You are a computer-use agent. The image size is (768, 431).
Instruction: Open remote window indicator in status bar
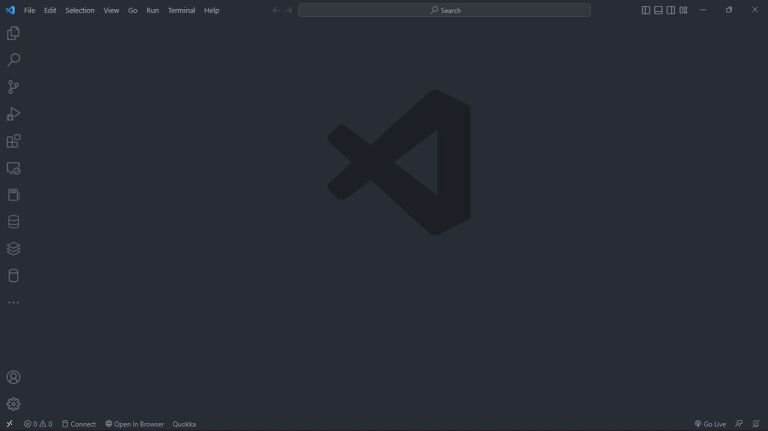[9, 424]
